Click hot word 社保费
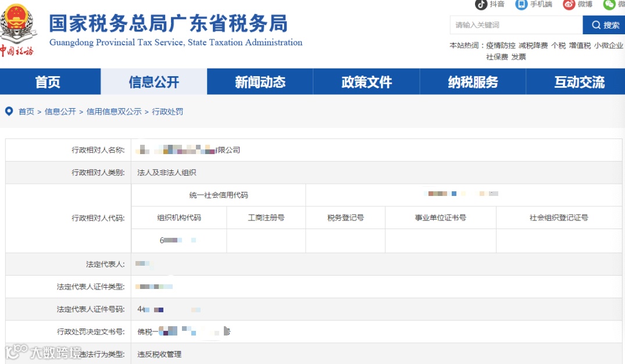Image resolution: width=625 pixels, height=364 pixels. pyautogui.click(x=497, y=57)
